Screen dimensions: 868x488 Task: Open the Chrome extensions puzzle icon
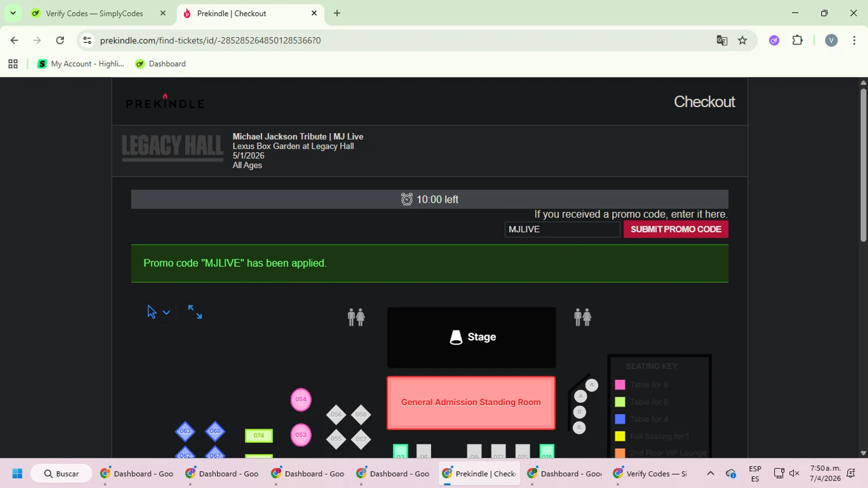click(797, 41)
